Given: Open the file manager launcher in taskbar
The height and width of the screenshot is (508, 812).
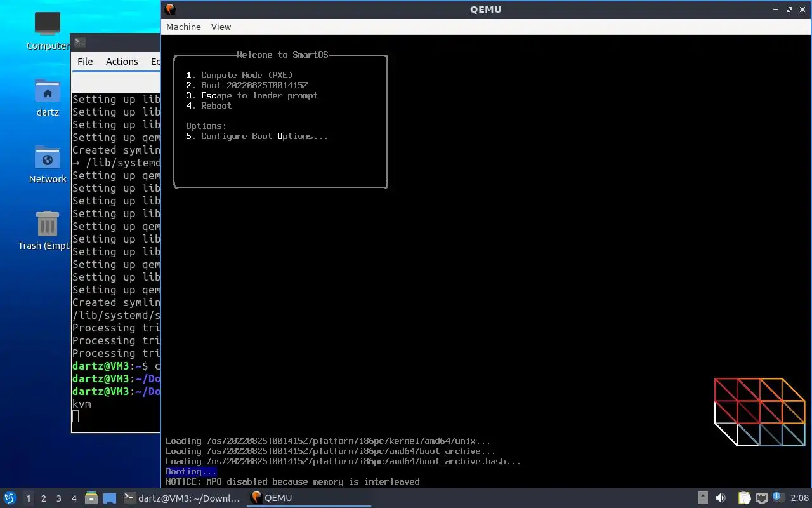Looking at the screenshot, I should 91,498.
